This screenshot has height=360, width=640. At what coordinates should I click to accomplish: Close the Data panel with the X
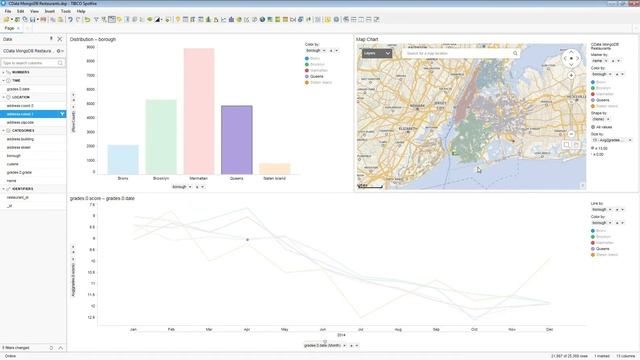[x=60, y=39]
